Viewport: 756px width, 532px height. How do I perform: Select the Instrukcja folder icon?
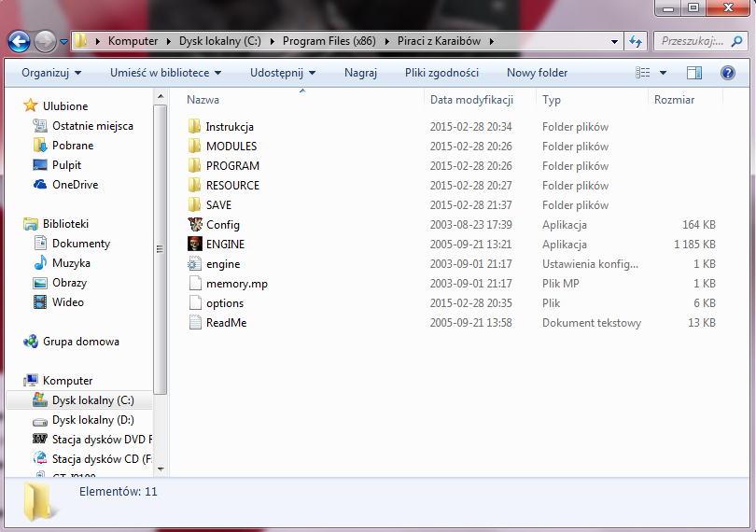click(x=194, y=127)
